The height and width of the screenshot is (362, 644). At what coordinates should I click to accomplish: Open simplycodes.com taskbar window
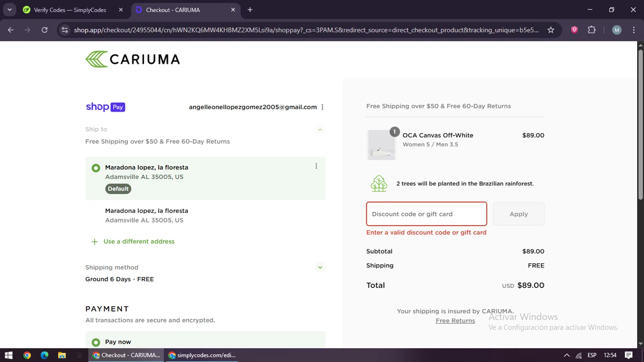click(202, 355)
